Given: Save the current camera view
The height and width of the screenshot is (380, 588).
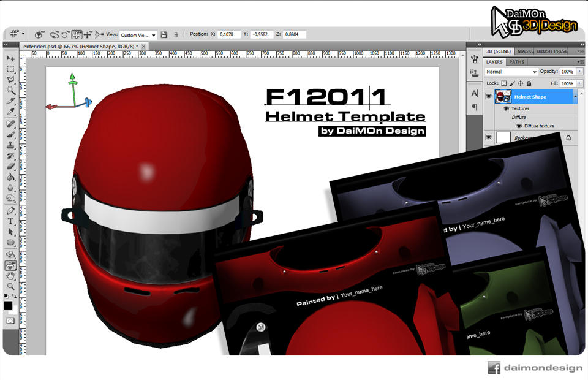Looking at the screenshot, I should point(164,34).
